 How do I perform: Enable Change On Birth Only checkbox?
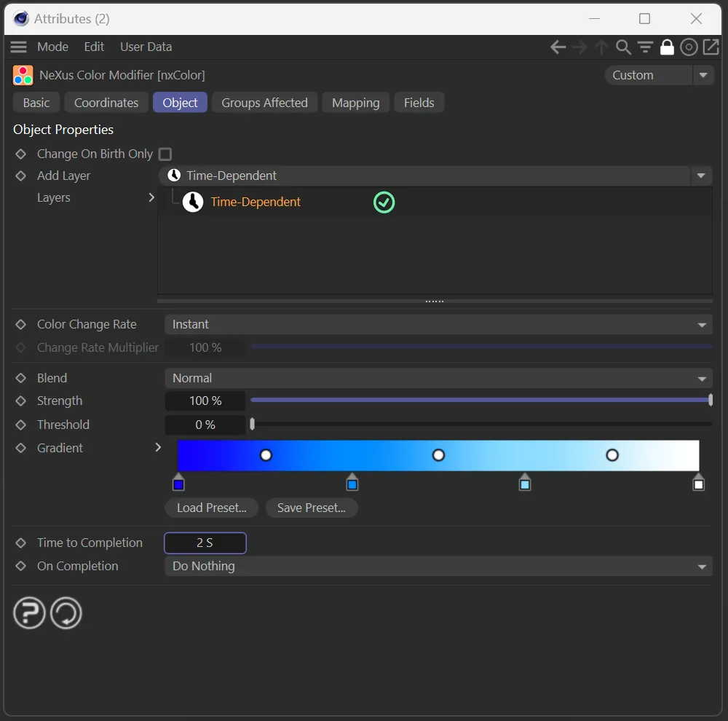(165, 154)
